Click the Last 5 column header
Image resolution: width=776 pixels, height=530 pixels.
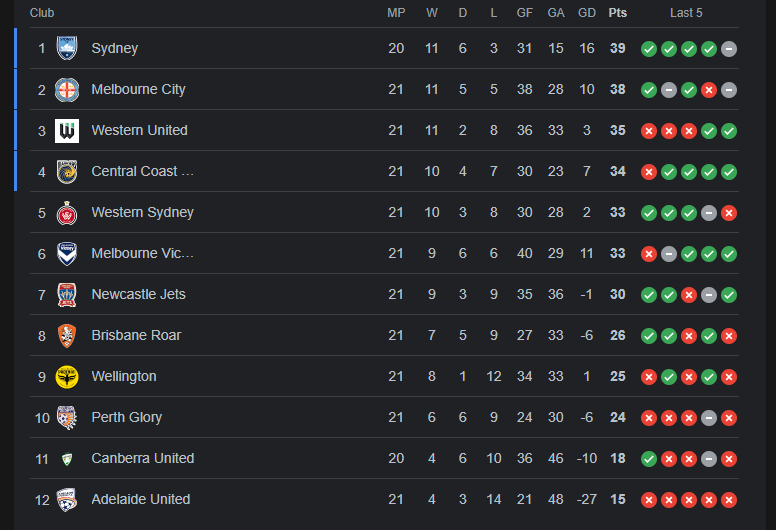pyautogui.click(x=686, y=13)
